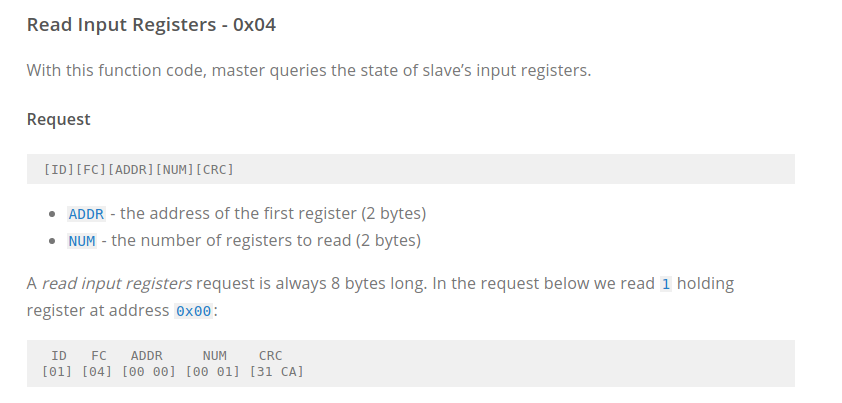Click the Read Input Registers - 0x04 heading
The image size is (842, 403).
(151, 25)
